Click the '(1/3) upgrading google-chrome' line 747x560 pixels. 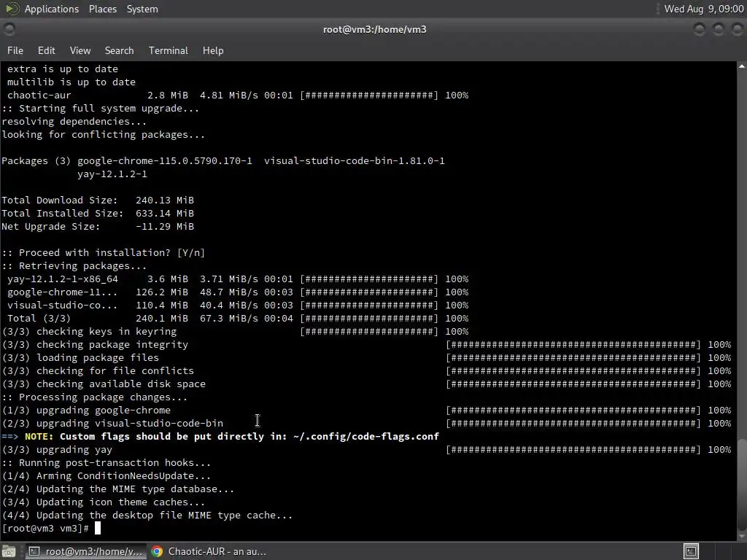pos(86,411)
